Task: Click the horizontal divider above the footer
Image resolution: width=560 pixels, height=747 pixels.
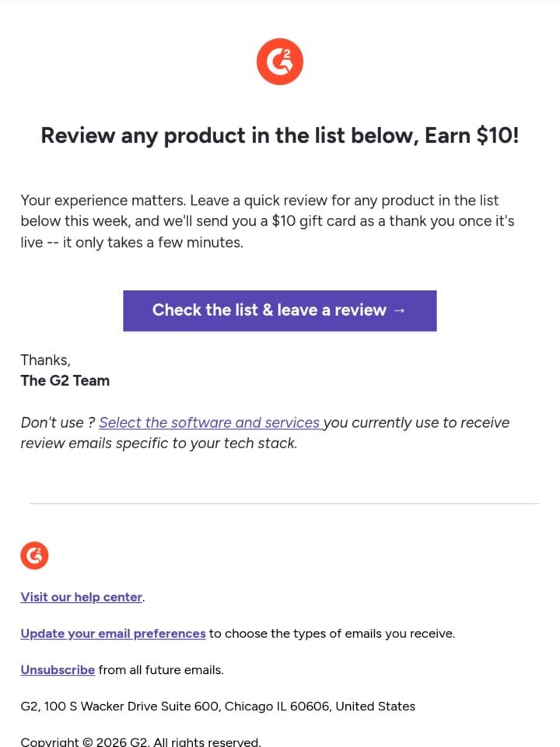Action: click(285, 503)
